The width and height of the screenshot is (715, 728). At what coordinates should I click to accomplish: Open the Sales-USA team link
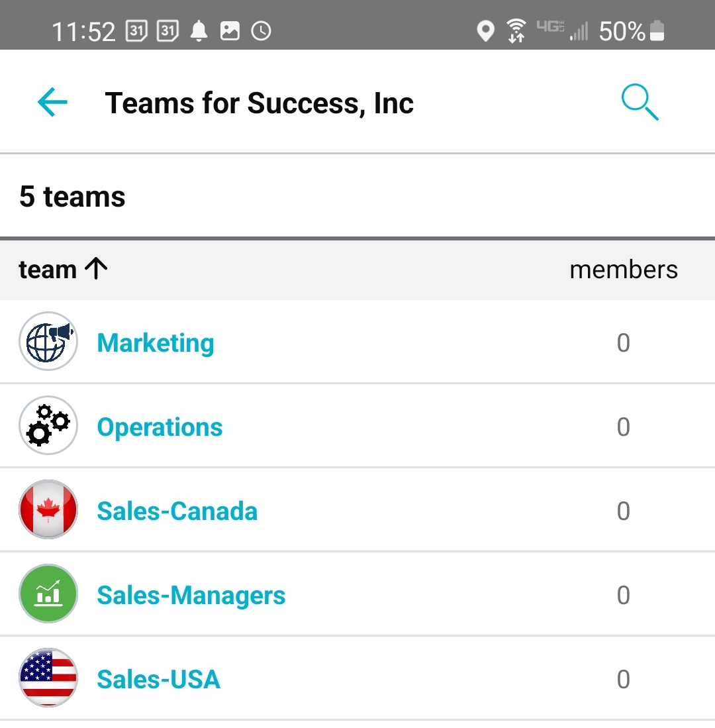coord(159,679)
